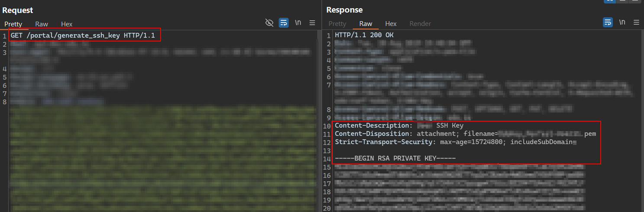Screen dimensions: 644x212
Task: Click the Response panel title
Action: point(344,10)
